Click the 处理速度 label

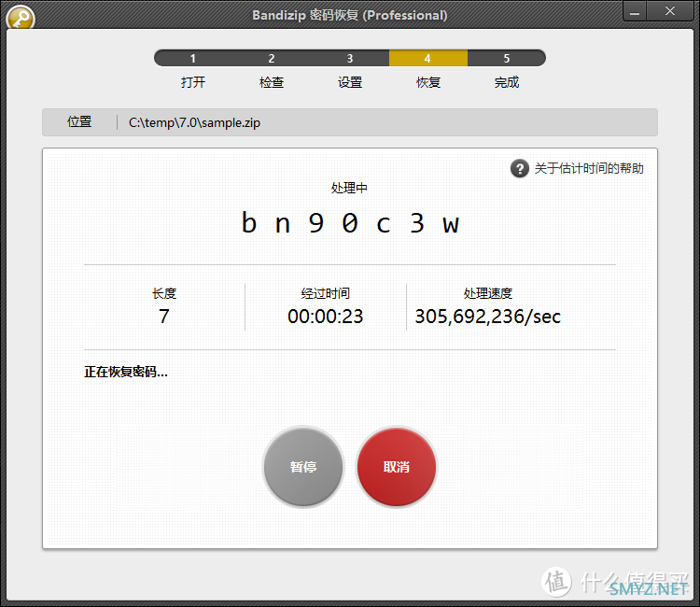488,293
